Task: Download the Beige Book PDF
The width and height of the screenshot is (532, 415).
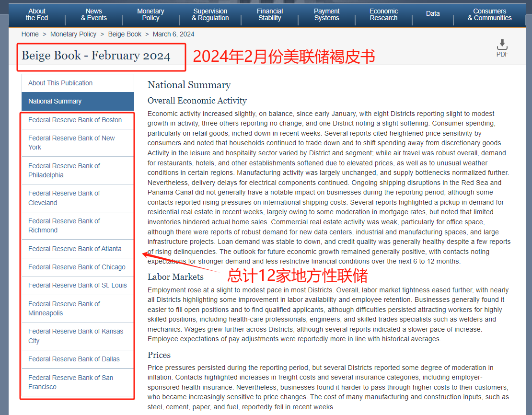Action: [x=502, y=48]
